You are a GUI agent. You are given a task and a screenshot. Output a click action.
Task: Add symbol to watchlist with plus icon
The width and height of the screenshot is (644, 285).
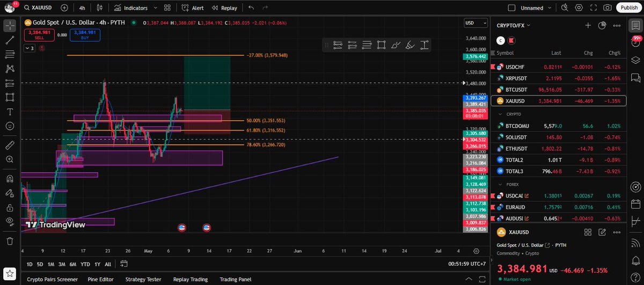[x=588, y=25]
